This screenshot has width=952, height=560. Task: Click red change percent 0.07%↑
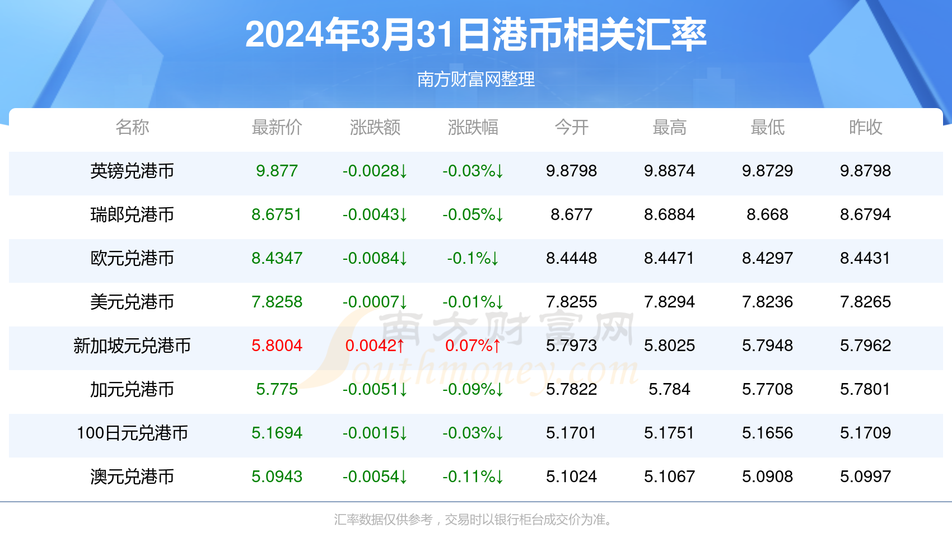click(473, 346)
